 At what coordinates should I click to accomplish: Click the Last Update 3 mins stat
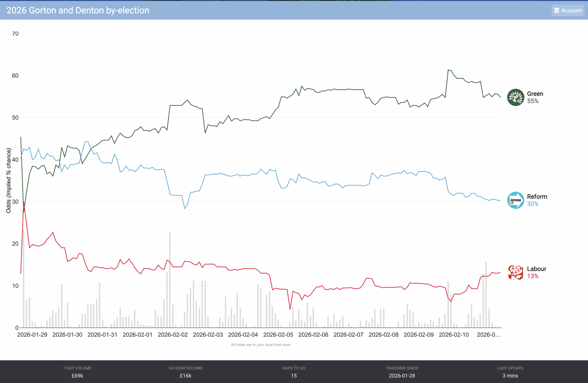click(x=510, y=372)
